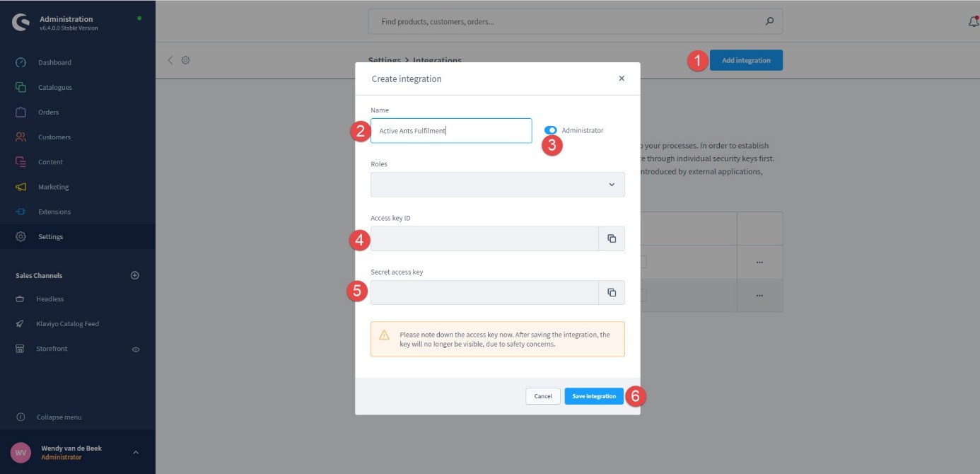
Task: Close the Create integration dialog
Action: tap(622, 79)
